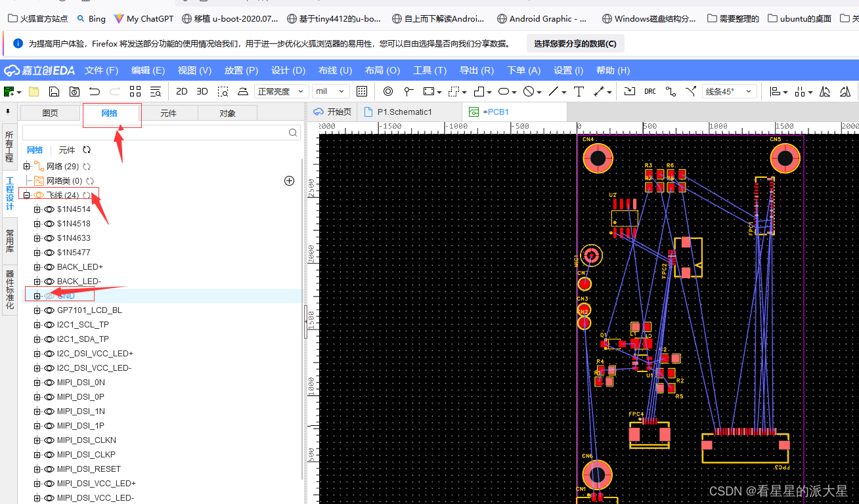Open the 所有工程 side tab
The height and width of the screenshot is (504, 859).
(9, 146)
